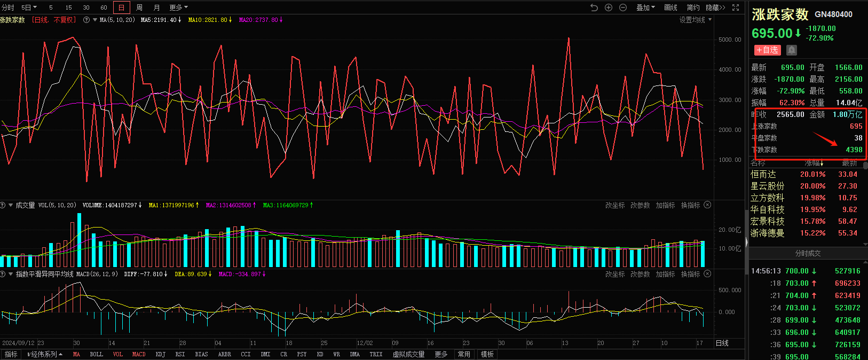Click the undo arrow icon in chart toolbar
This screenshot has width=868, height=360.
(594, 7)
